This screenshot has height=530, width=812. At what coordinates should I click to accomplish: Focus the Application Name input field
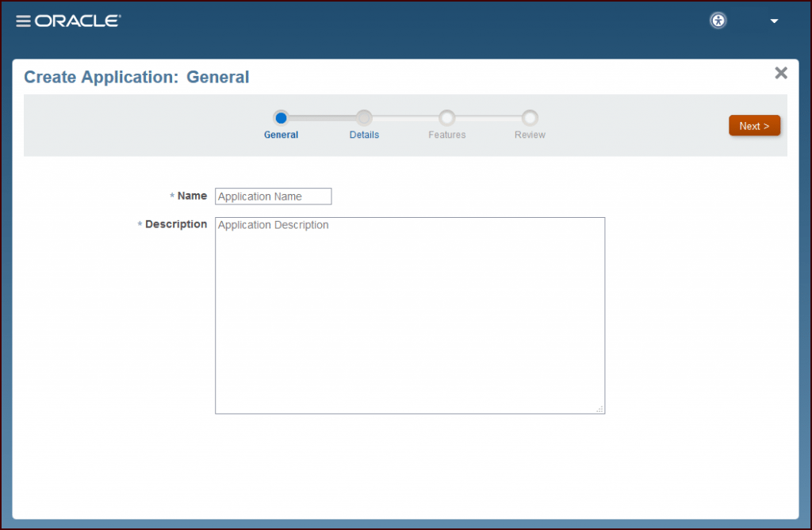[274, 196]
